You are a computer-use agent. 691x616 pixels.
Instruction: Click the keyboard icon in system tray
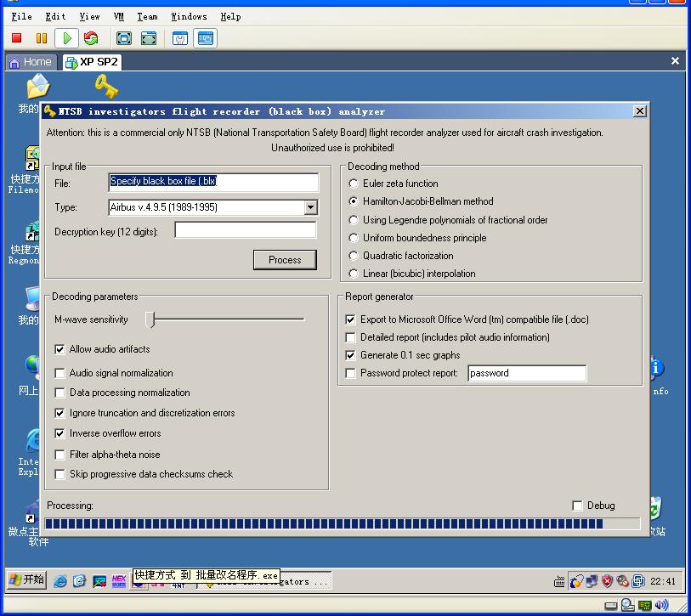click(559, 582)
